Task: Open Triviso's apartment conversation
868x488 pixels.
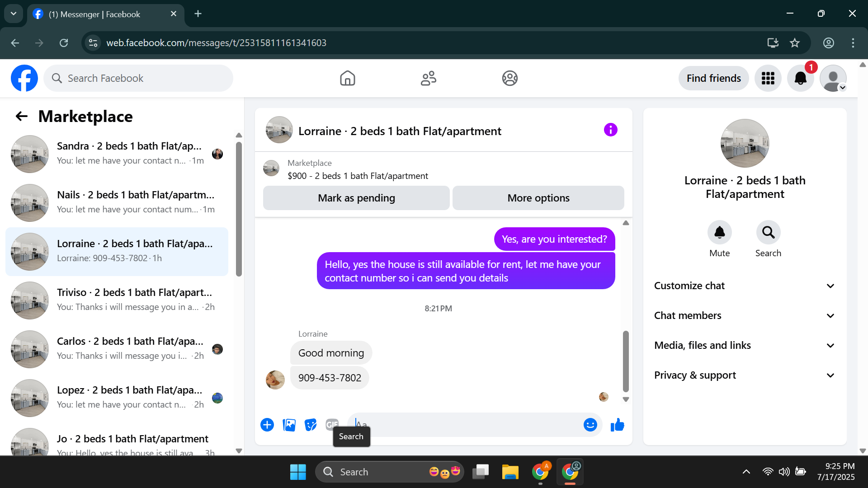Action: [x=117, y=300]
